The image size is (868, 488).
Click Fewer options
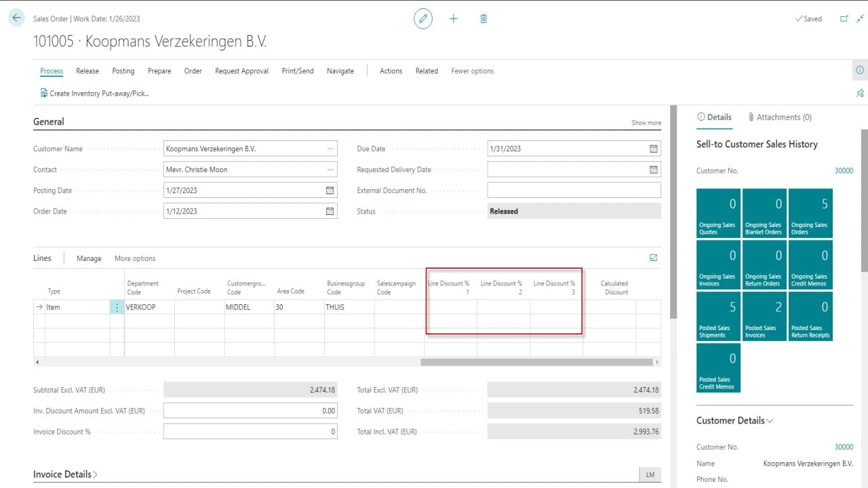[x=473, y=71]
